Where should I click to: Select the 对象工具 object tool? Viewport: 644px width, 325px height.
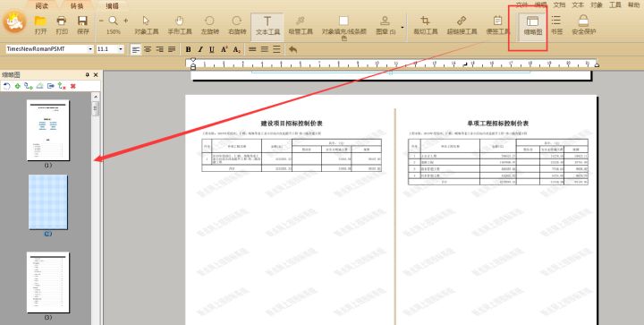tap(146, 25)
